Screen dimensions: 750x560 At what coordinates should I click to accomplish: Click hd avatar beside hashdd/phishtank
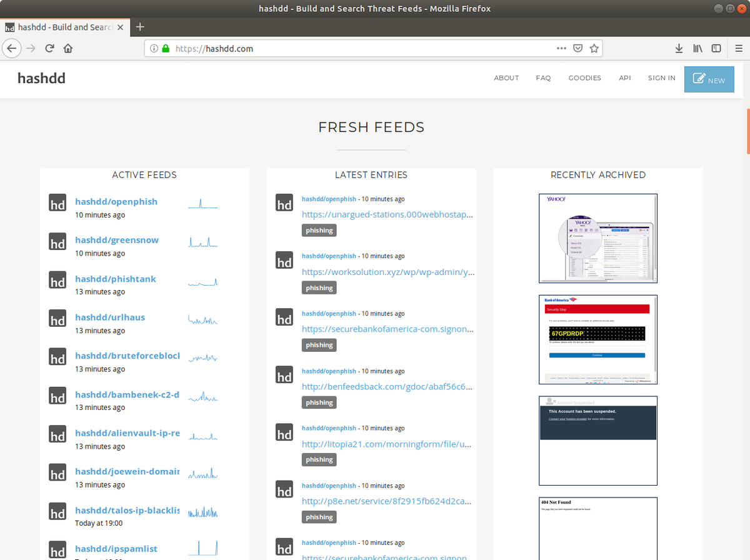[x=57, y=280]
